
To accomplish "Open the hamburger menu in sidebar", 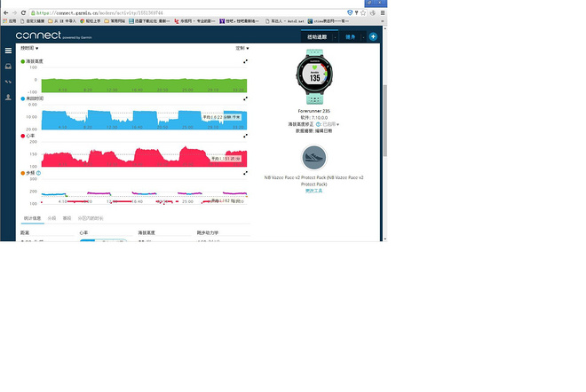I will (x=8, y=51).
